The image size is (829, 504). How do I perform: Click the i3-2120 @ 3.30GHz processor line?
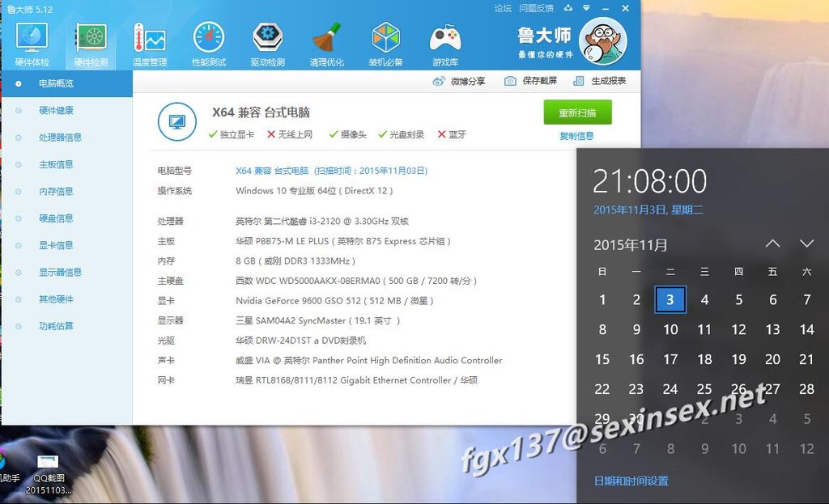322,222
